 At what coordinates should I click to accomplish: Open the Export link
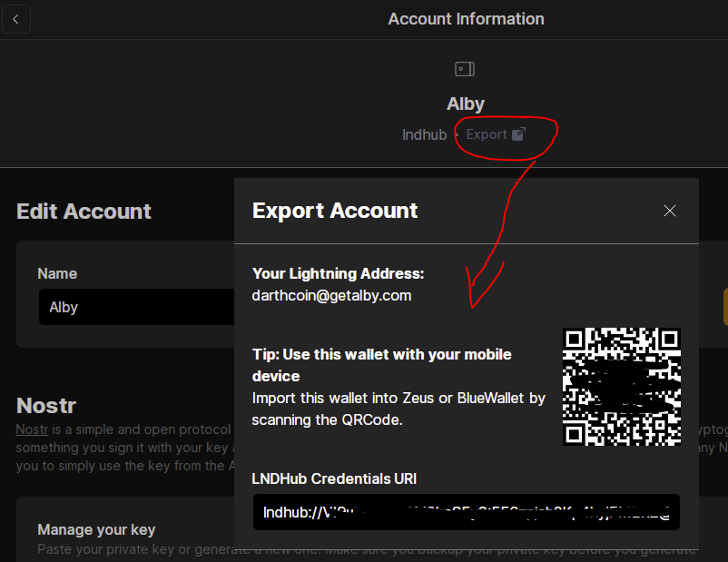pos(496,134)
